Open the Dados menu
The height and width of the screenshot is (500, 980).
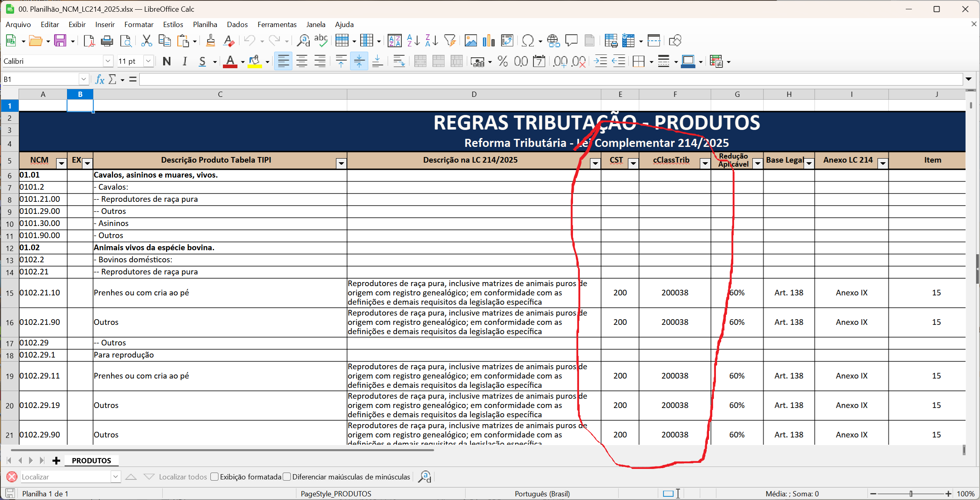(x=237, y=25)
